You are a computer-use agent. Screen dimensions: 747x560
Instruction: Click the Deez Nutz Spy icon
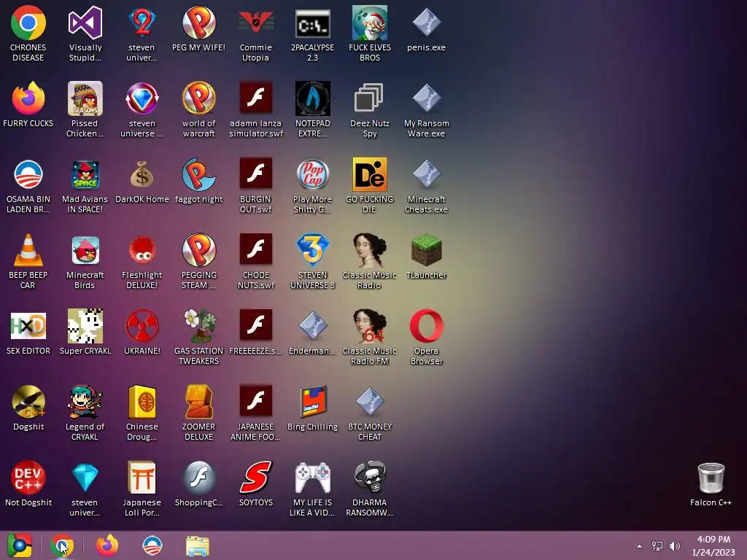(x=369, y=98)
